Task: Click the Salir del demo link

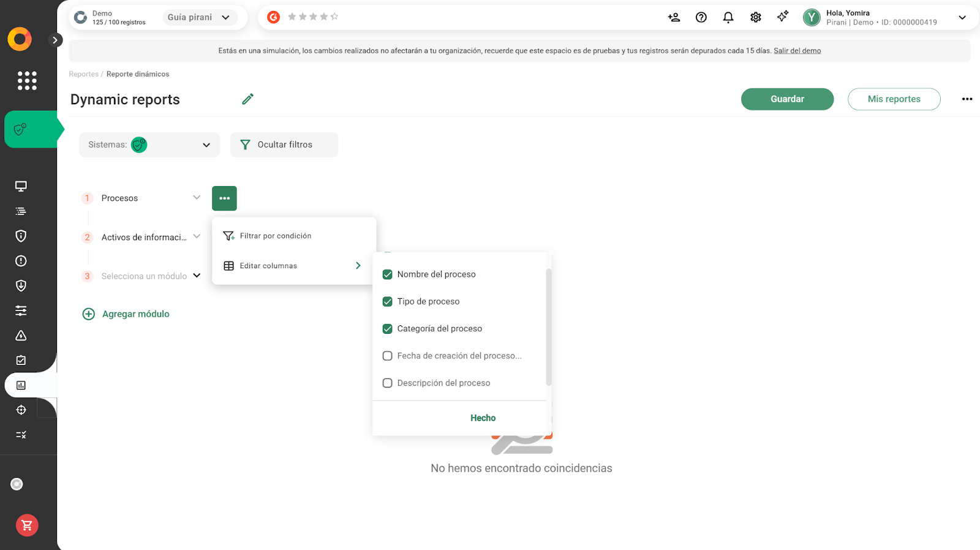Action: [797, 51]
